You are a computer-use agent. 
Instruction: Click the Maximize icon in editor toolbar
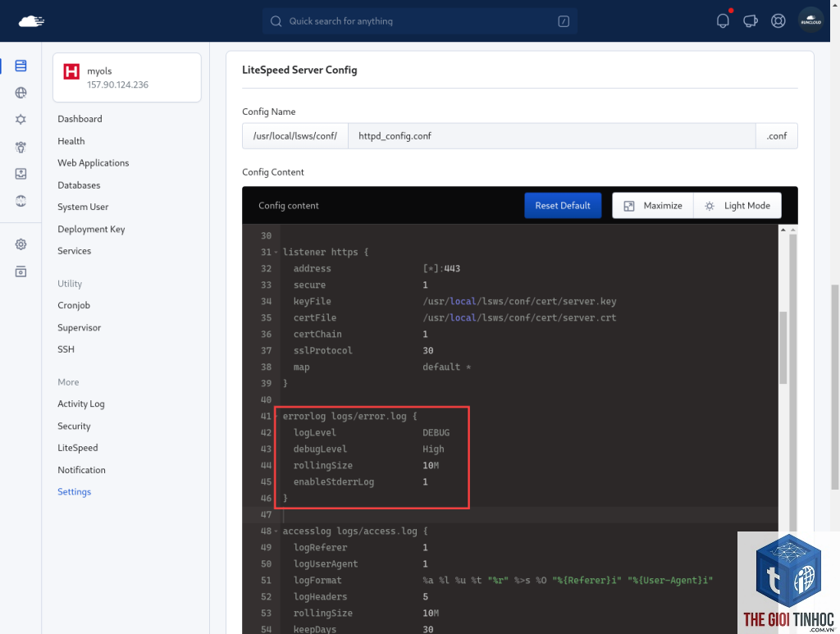click(x=629, y=206)
